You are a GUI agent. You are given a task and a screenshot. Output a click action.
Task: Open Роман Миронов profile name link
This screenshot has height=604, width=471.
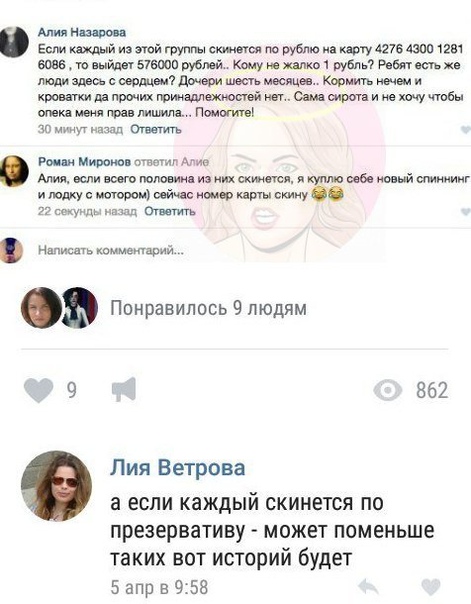tap(84, 162)
